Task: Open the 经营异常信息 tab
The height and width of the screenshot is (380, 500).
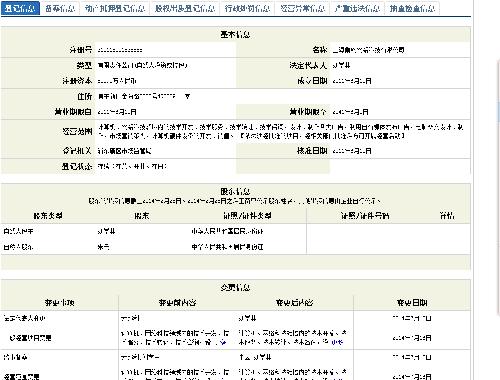Action: (302, 8)
